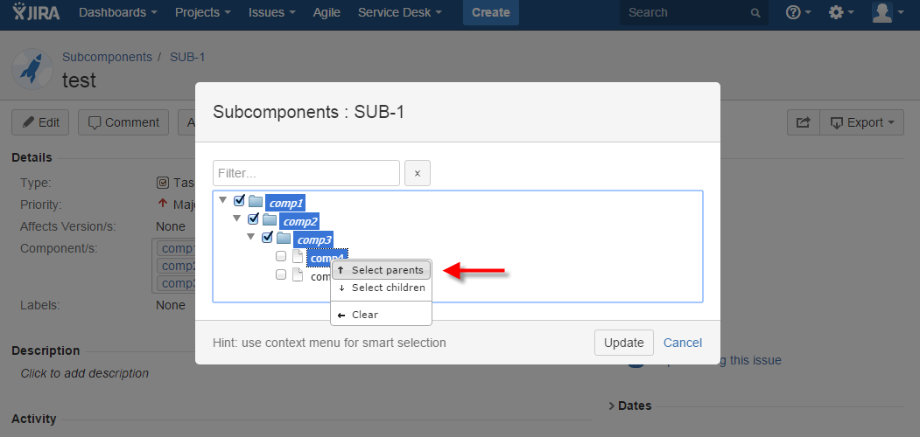920x437 pixels.
Task: Open the administration gear menu
Action: 840,12
